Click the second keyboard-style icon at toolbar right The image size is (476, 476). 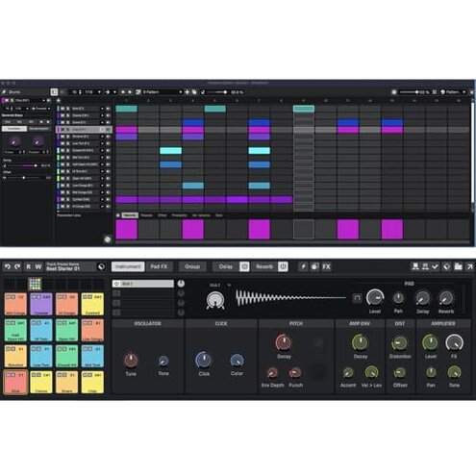425,266
